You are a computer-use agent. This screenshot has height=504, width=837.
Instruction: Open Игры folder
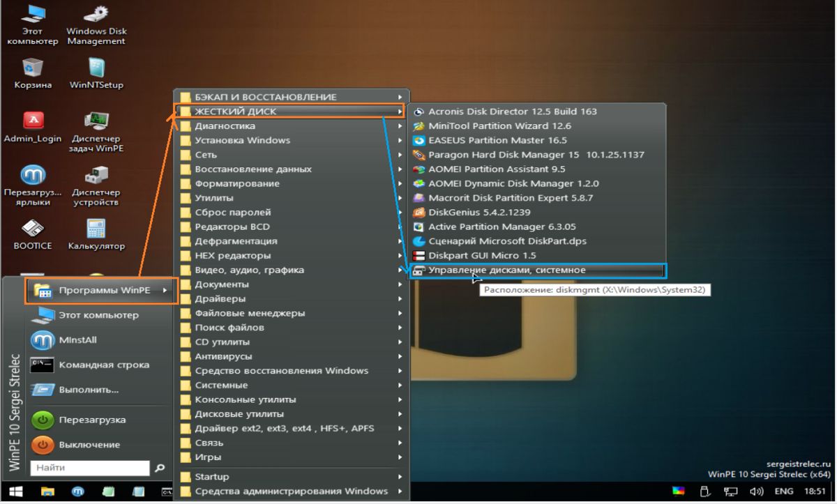pos(290,457)
